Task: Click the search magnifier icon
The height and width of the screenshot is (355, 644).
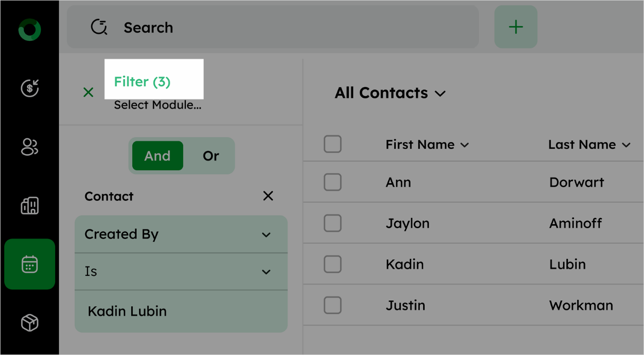Action: click(99, 27)
